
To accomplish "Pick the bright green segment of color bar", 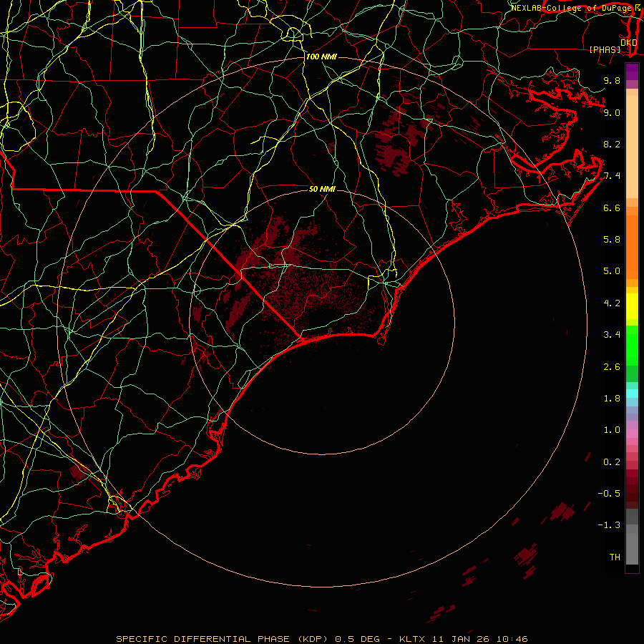I will [x=632, y=346].
